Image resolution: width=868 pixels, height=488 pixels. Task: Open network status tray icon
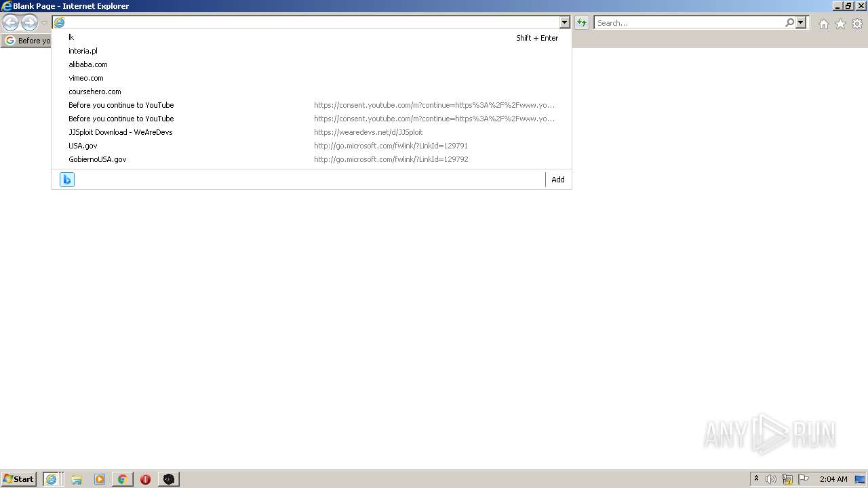point(787,479)
